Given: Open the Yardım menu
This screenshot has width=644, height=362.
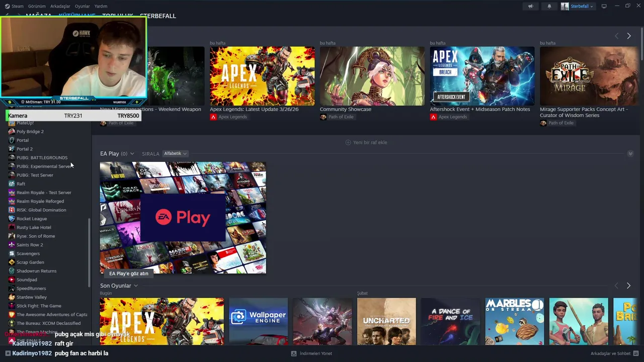Looking at the screenshot, I should pyautogui.click(x=101, y=6).
